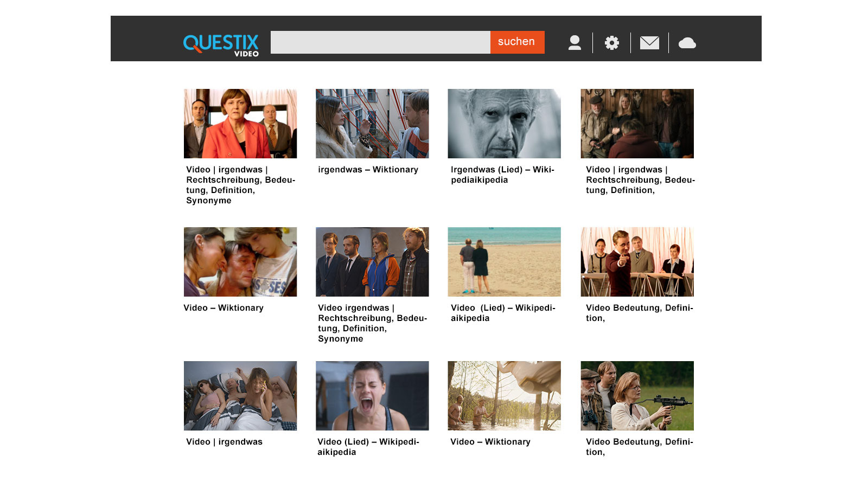Image resolution: width=868 pixels, height=488 pixels.
Task: Click the cloud icon in the header
Action: [x=687, y=43]
